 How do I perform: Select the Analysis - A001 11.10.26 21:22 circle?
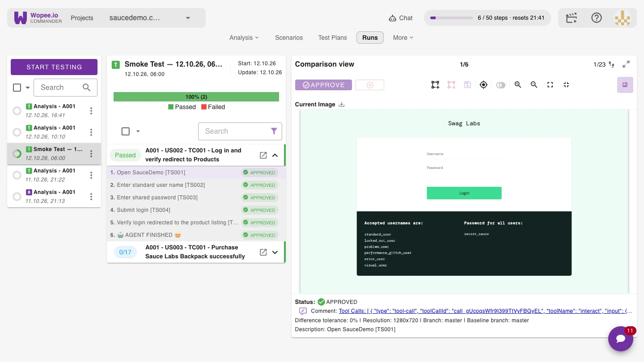[17, 175]
